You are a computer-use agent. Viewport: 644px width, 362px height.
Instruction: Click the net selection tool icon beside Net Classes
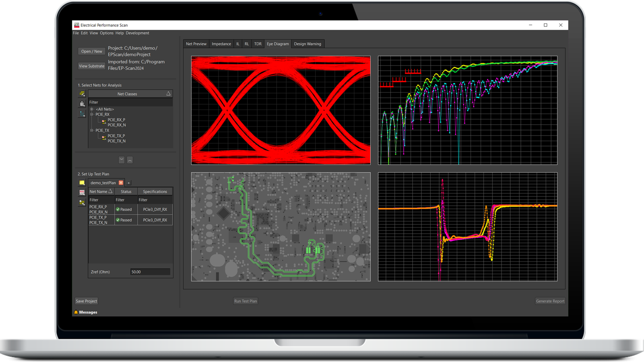click(82, 94)
